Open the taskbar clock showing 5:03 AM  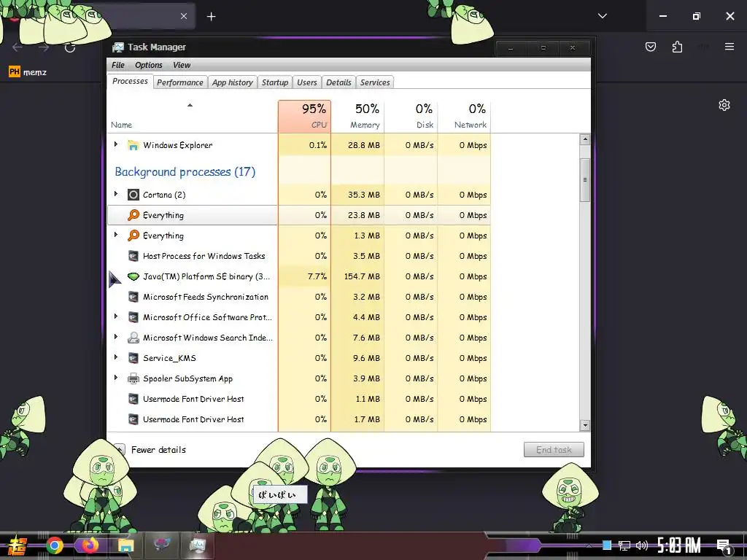(678, 545)
